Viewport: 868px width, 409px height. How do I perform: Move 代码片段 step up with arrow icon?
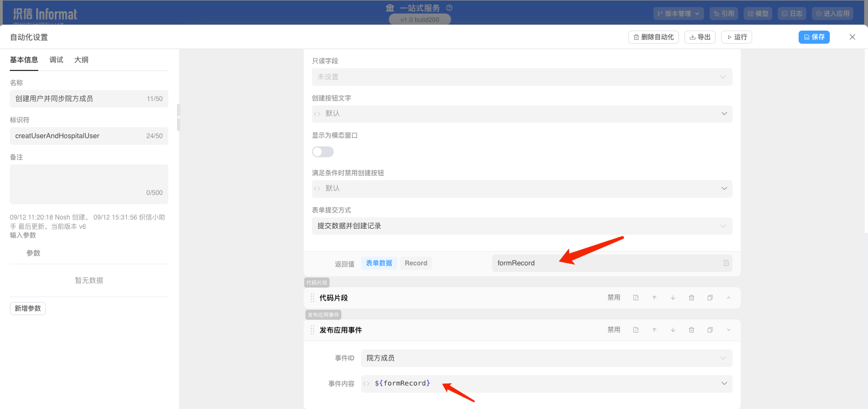pos(654,298)
